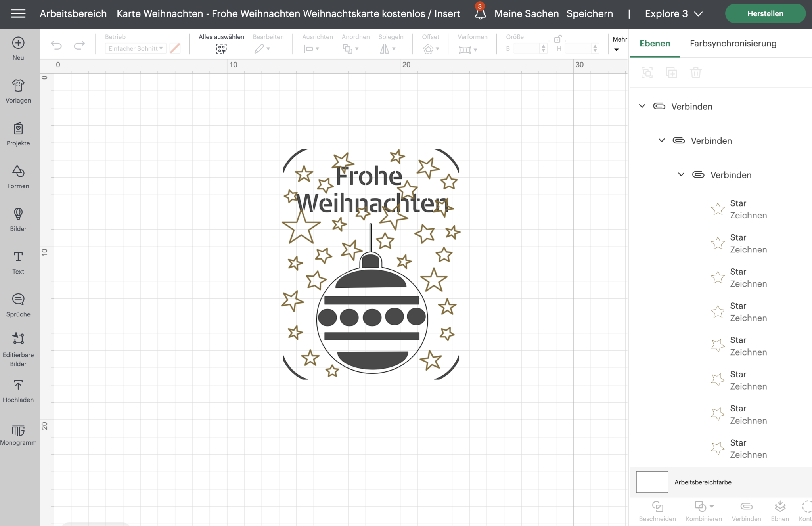Click the width stepper arrows

tap(544, 48)
